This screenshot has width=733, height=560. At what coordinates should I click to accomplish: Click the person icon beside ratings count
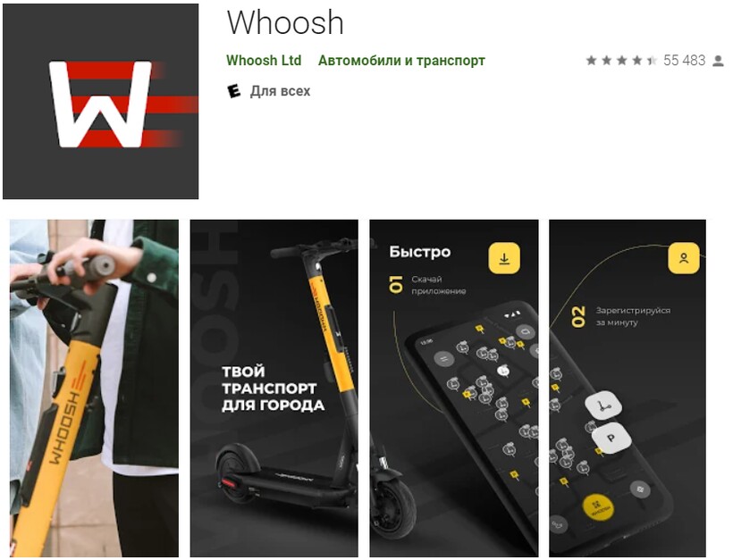click(x=718, y=61)
